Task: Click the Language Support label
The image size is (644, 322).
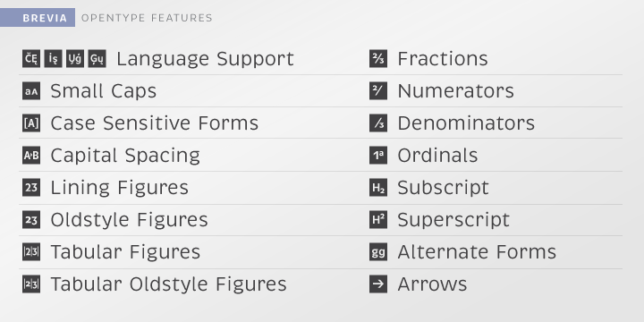Action: 206,59
